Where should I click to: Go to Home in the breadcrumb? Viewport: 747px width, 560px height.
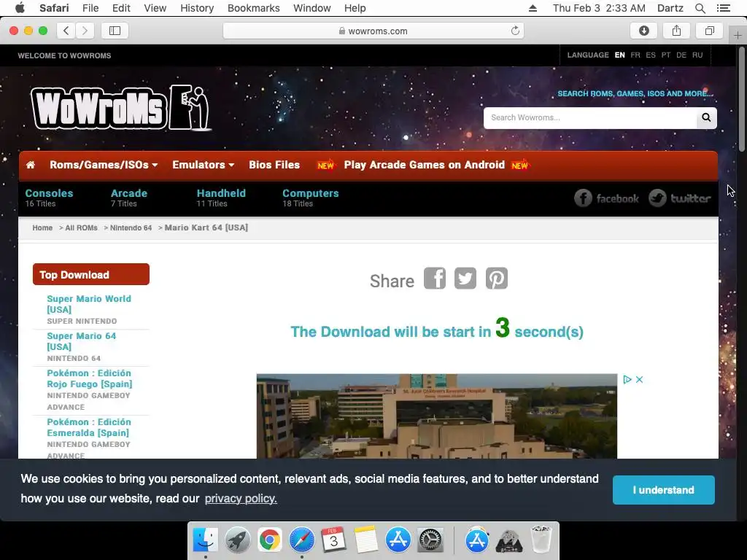pos(42,227)
